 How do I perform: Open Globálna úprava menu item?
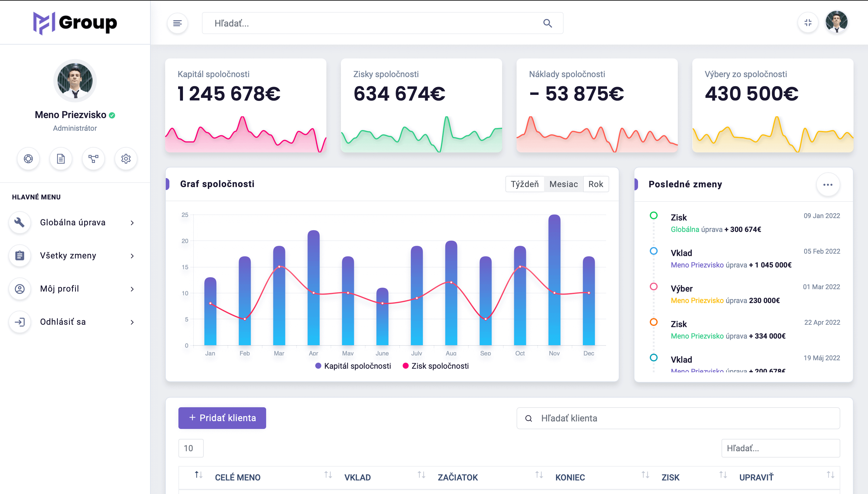click(73, 223)
